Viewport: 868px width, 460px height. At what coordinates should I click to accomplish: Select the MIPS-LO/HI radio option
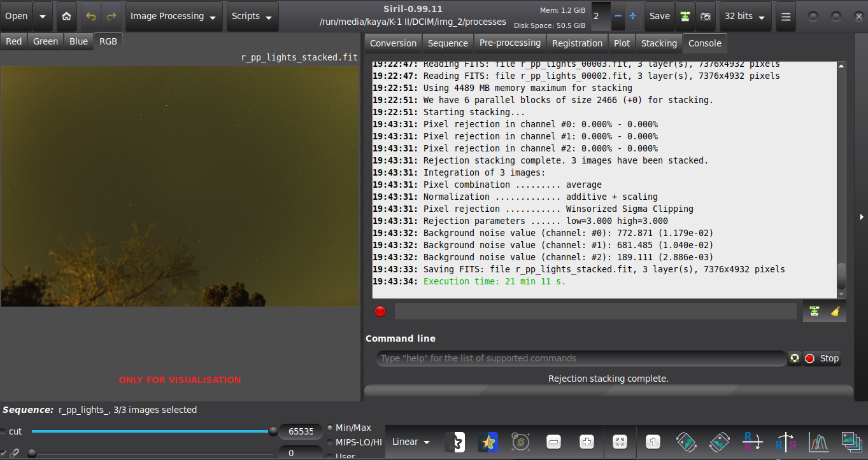pyautogui.click(x=330, y=442)
